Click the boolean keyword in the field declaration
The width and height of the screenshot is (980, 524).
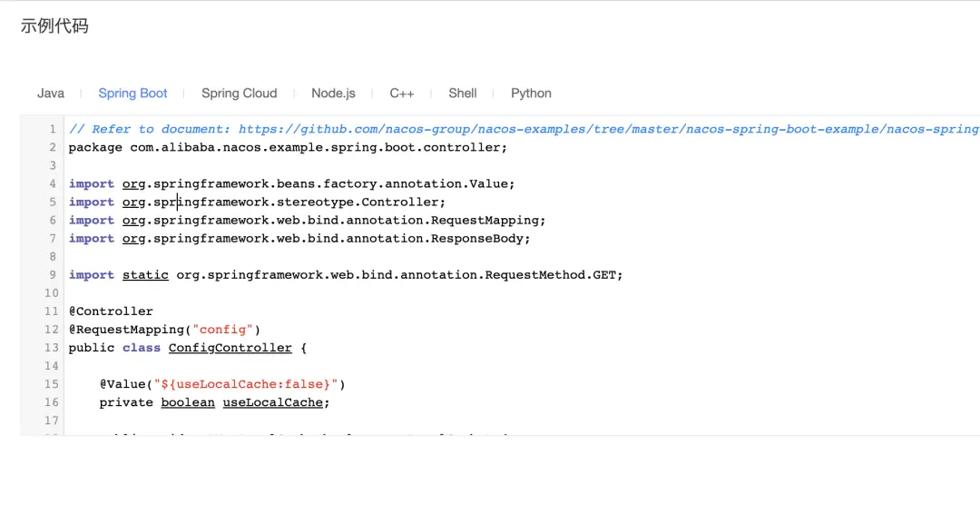(x=188, y=402)
